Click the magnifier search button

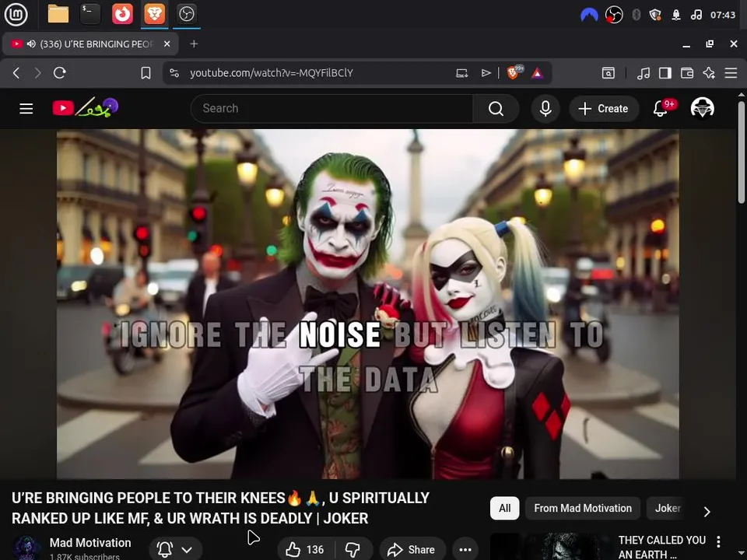496,109
